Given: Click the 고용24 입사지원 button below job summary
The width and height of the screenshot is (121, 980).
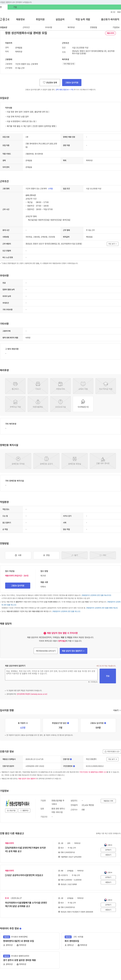Looking at the screenshot, I should [72, 83].
